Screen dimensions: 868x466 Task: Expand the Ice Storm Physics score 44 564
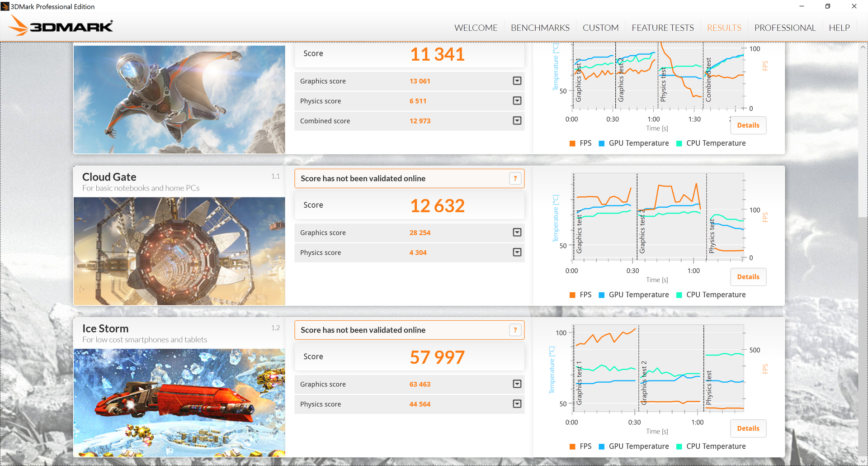point(517,404)
